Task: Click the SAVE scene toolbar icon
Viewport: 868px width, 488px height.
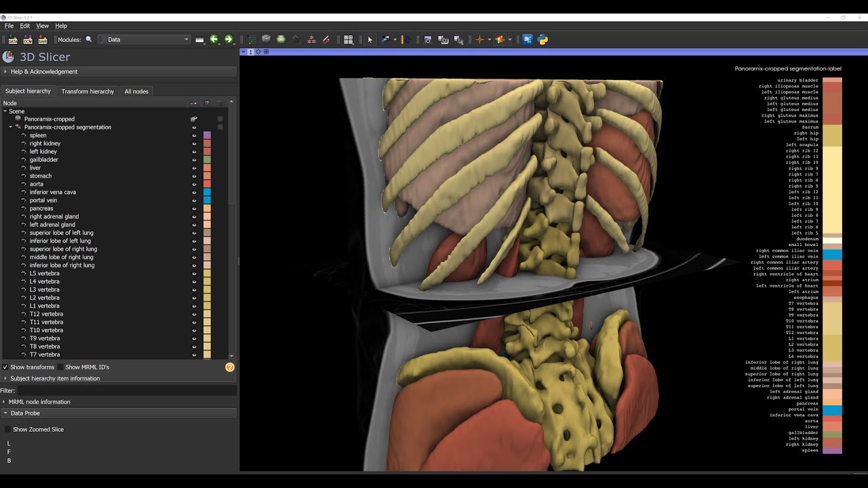Action: click(x=43, y=39)
